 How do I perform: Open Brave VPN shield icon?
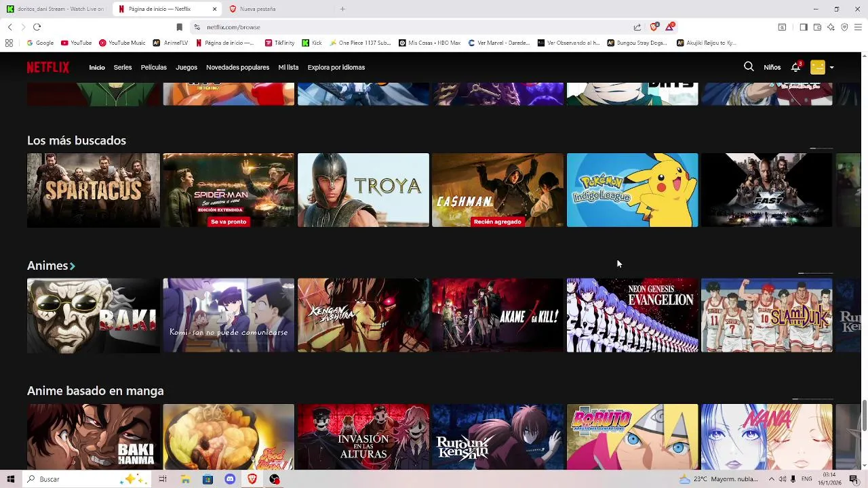click(x=844, y=27)
